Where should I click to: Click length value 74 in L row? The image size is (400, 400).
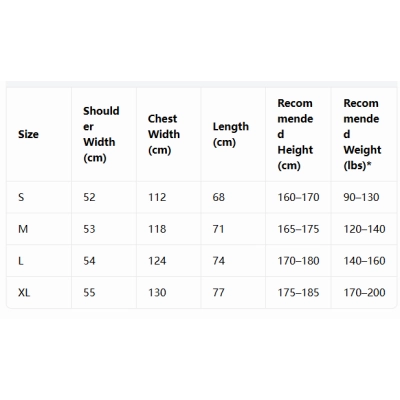tap(219, 261)
